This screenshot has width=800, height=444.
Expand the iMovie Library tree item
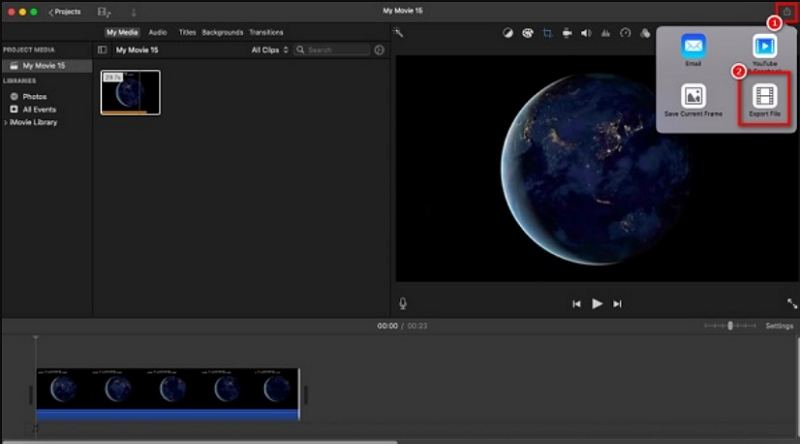click(6, 122)
